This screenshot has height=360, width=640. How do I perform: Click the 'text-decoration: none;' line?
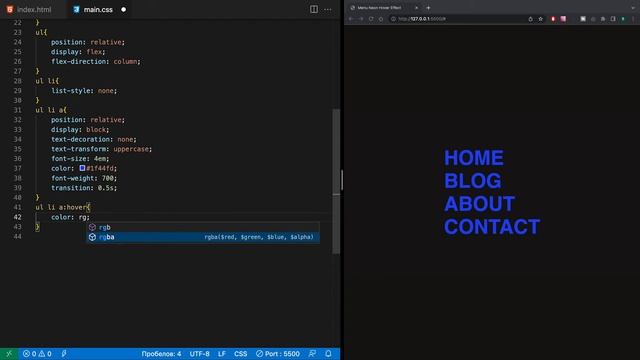click(93, 139)
